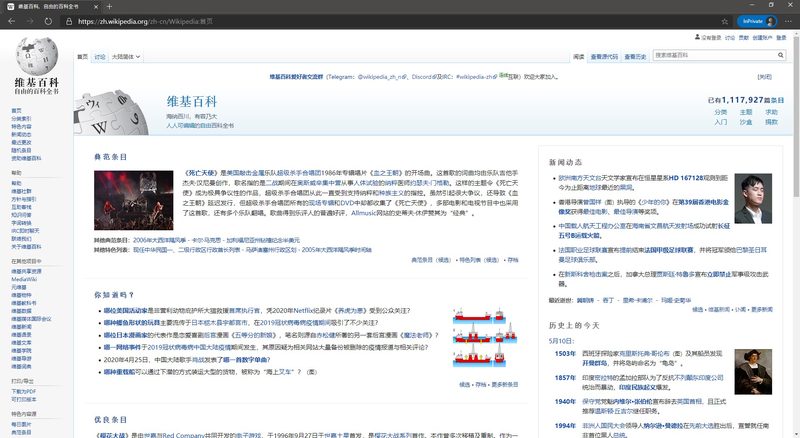Click the address bar URL field
The width and height of the screenshot is (800, 438).
coord(388,21)
